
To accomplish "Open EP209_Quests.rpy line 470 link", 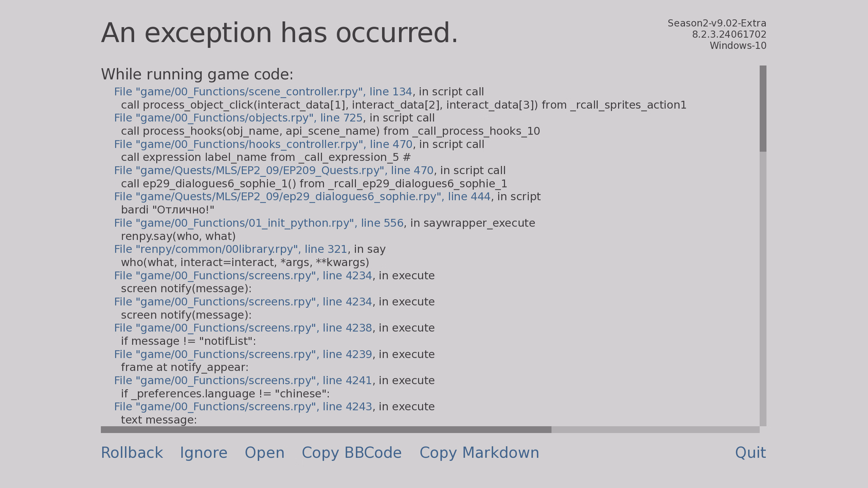I will [273, 171].
